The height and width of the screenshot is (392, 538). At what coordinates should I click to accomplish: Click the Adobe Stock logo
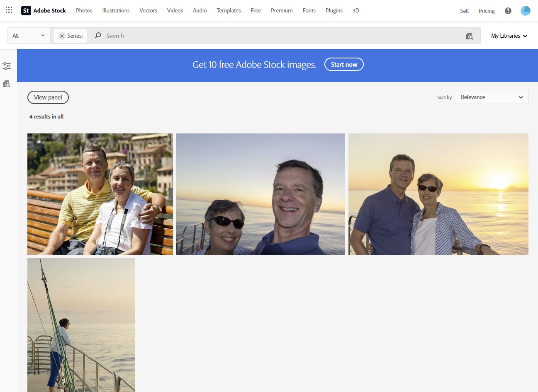tap(43, 10)
